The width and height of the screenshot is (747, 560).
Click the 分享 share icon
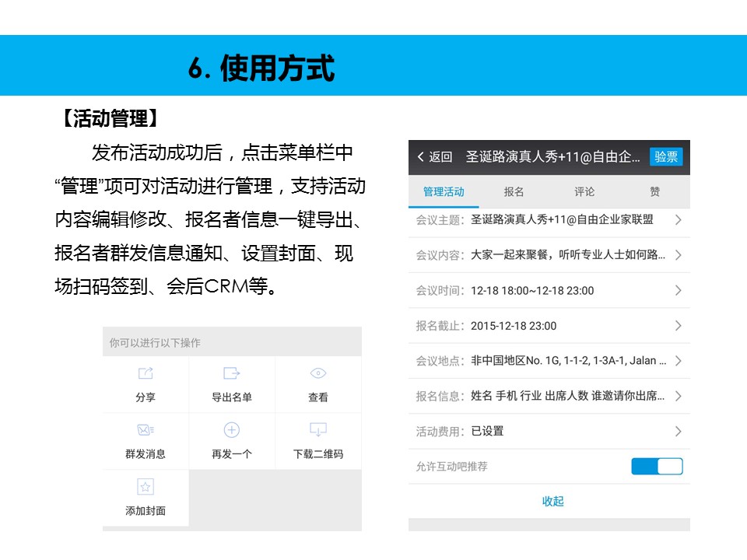click(x=146, y=374)
